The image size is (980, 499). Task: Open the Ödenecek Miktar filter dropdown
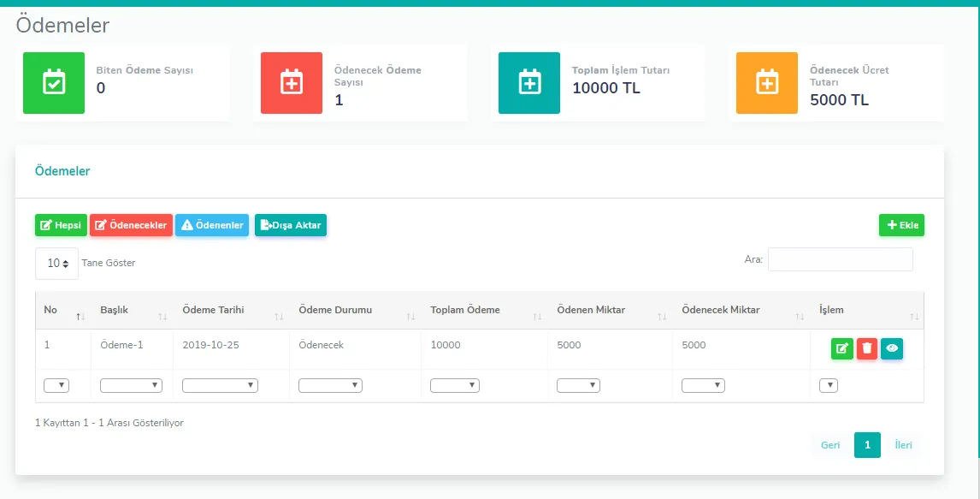(x=703, y=386)
